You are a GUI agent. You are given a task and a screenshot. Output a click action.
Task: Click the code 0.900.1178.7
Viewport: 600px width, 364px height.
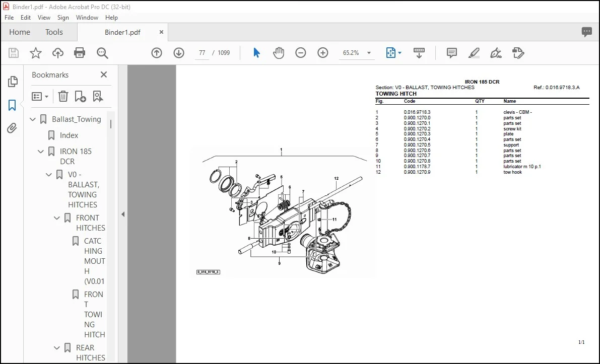point(417,167)
